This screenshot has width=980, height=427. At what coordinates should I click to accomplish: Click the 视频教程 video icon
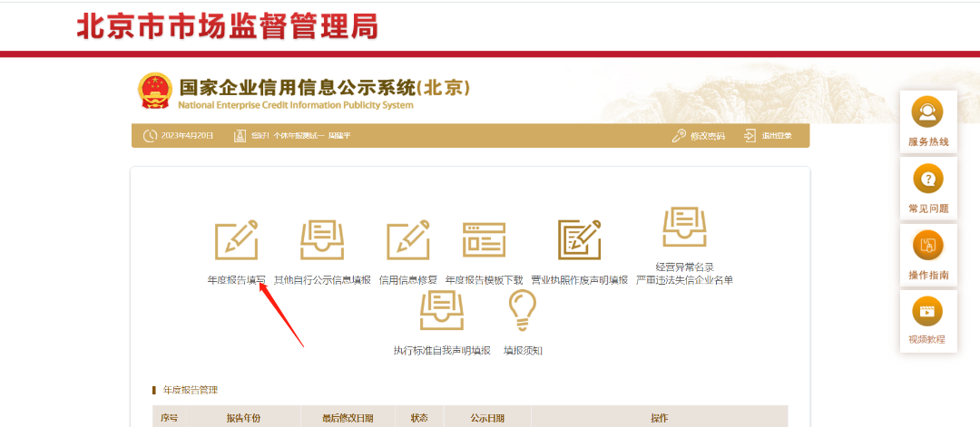click(927, 311)
